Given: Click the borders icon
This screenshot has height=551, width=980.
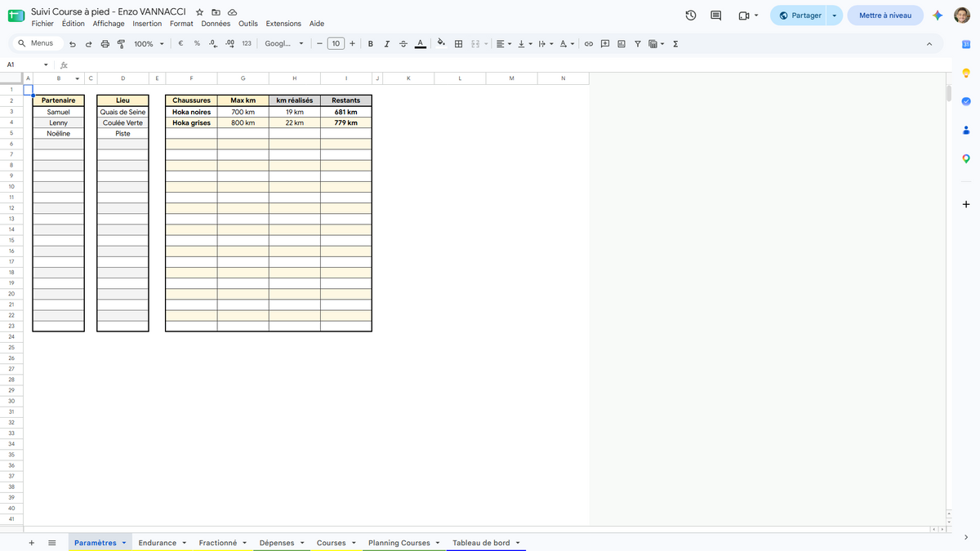Looking at the screenshot, I should [x=458, y=44].
